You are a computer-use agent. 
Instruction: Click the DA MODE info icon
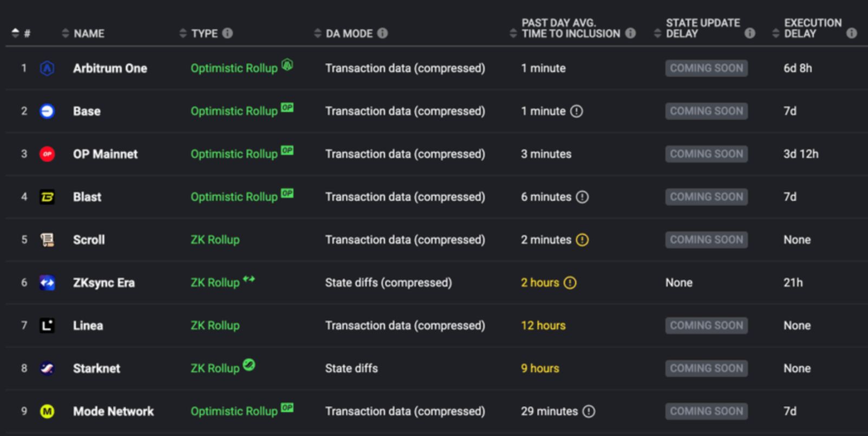[x=382, y=33]
